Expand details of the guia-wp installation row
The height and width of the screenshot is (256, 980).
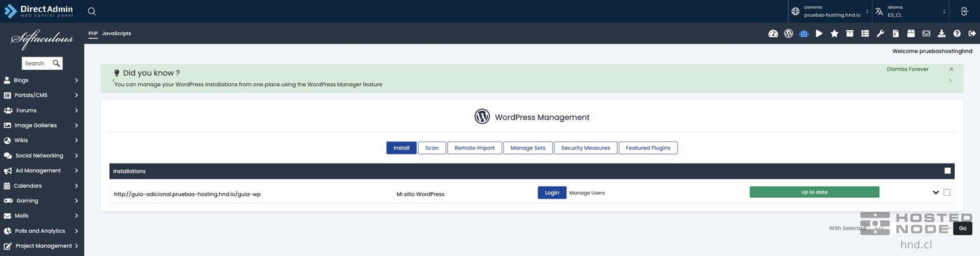coord(936,192)
